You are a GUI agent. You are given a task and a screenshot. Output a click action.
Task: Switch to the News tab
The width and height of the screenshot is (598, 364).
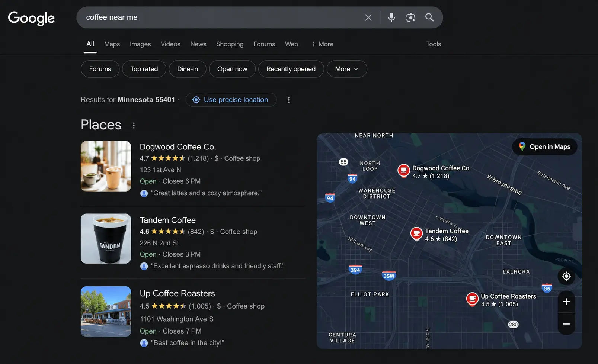[x=198, y=44]
